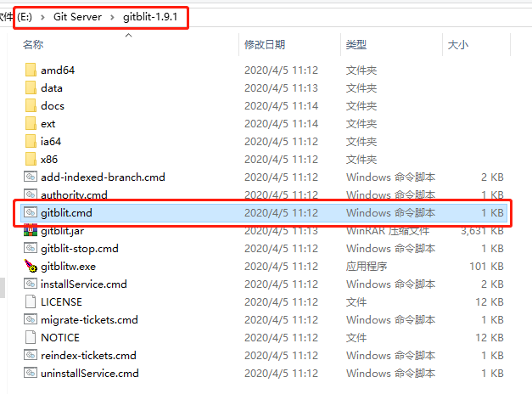
Task: Select the NOTICE file name
Action: pos(60,338)
